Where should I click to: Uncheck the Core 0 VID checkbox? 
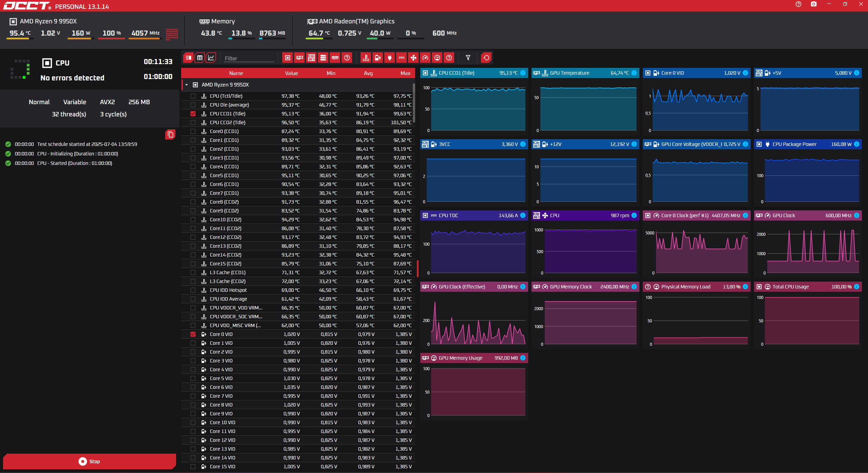193,334
